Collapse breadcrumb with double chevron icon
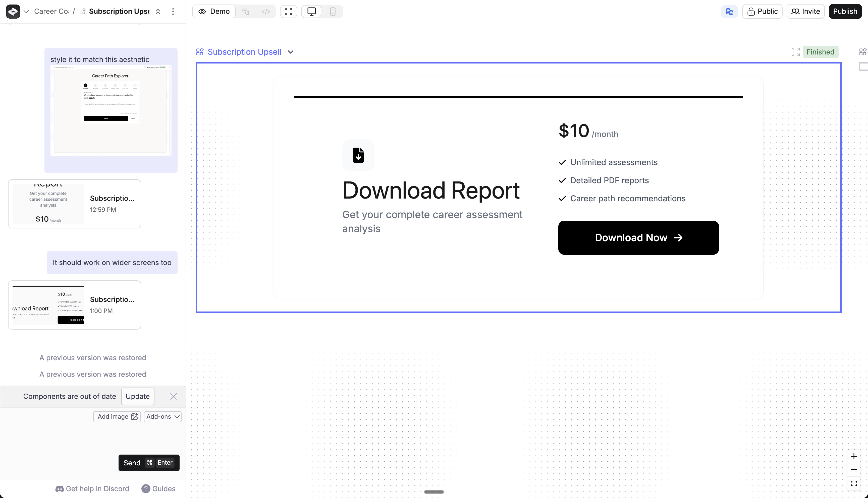 [x=158, y=12]
